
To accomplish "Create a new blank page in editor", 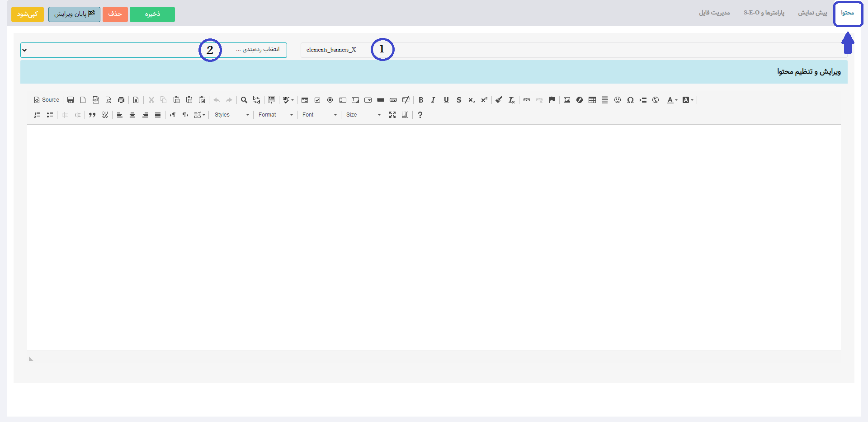I will pos(83,100).
